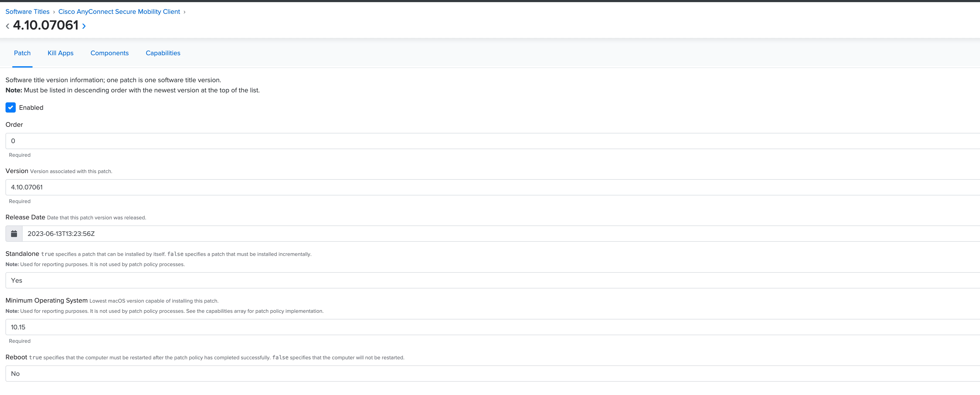Select the Reboot field label
This screenshot has width=980, height=395.
(16, 357)
